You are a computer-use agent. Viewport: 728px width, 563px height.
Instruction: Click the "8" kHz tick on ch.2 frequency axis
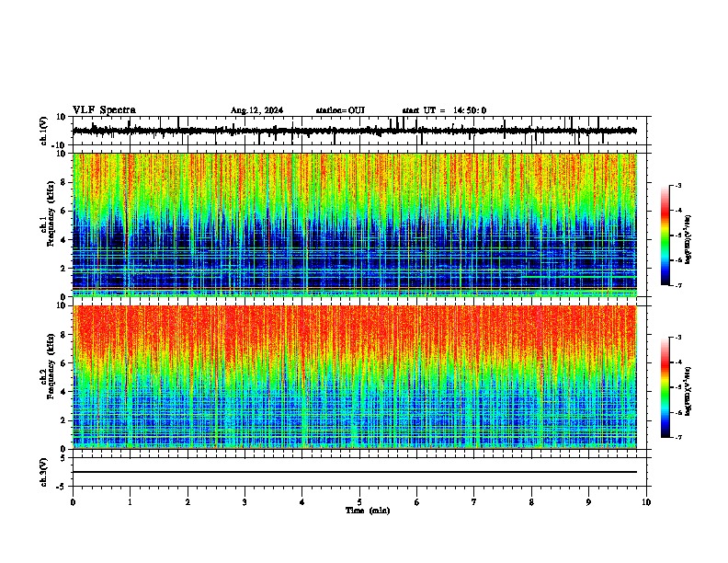[64, 335]
